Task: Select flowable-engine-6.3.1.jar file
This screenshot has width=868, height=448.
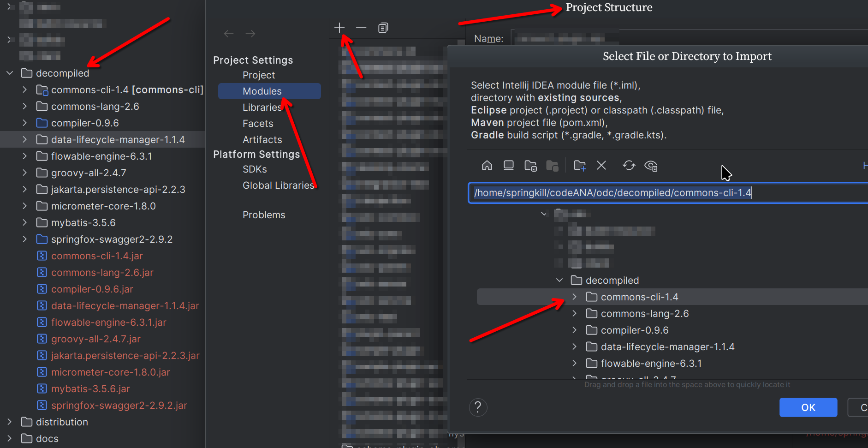Action: (x=108, y=323)
